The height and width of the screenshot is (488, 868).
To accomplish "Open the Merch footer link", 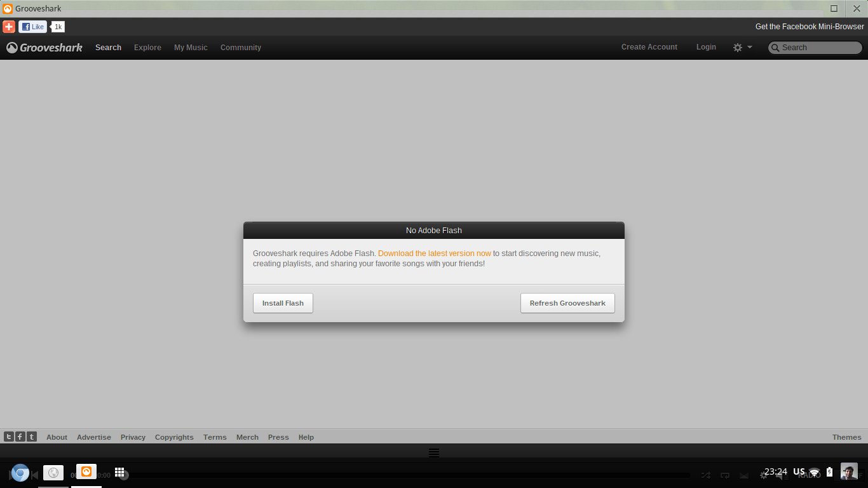I will (247, 437).
